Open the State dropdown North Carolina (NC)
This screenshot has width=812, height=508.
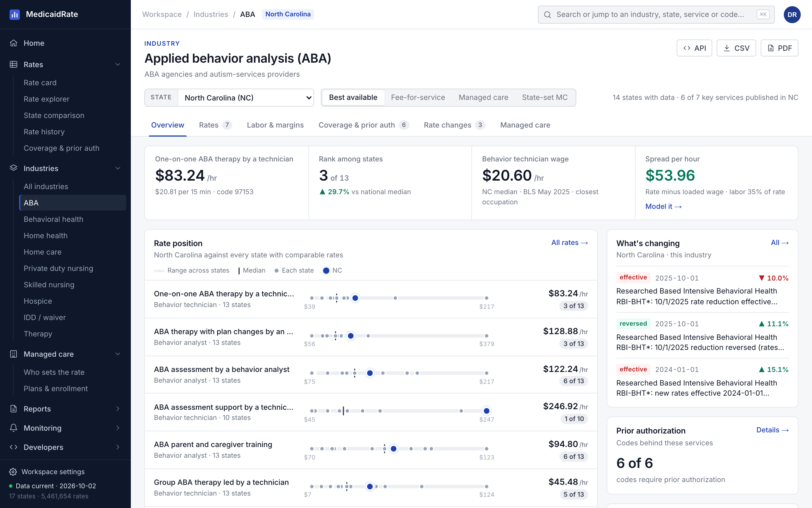click(246, 98)
